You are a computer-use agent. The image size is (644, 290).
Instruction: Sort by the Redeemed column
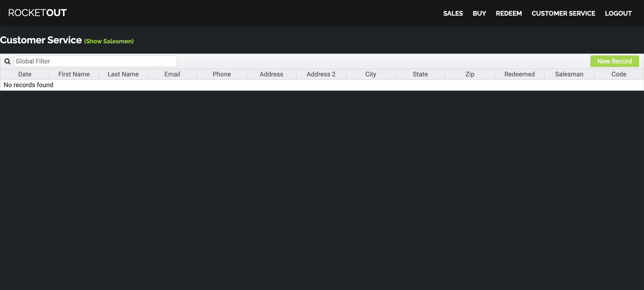pos(519,74)
